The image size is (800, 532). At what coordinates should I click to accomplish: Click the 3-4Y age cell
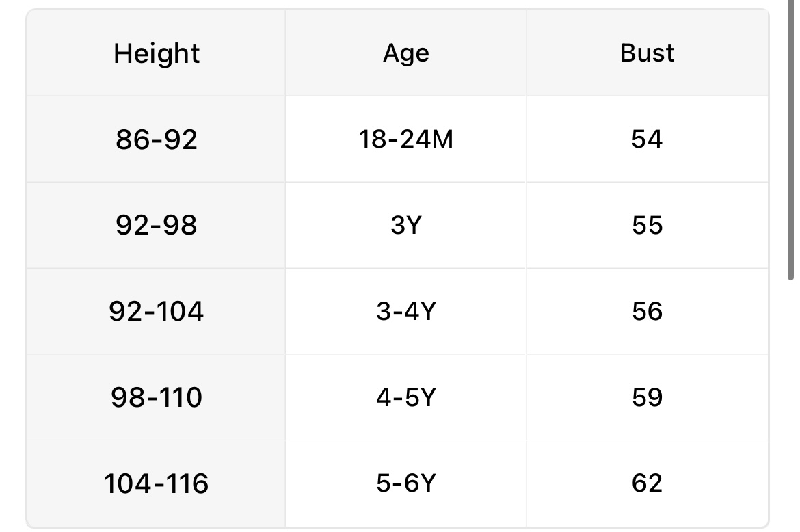[406, 312]
